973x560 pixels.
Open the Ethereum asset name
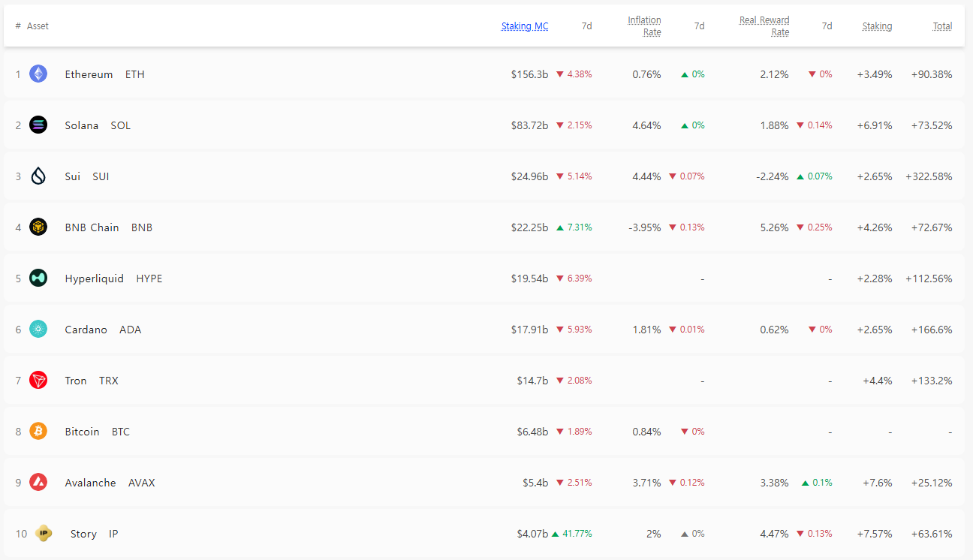point(89,74)
